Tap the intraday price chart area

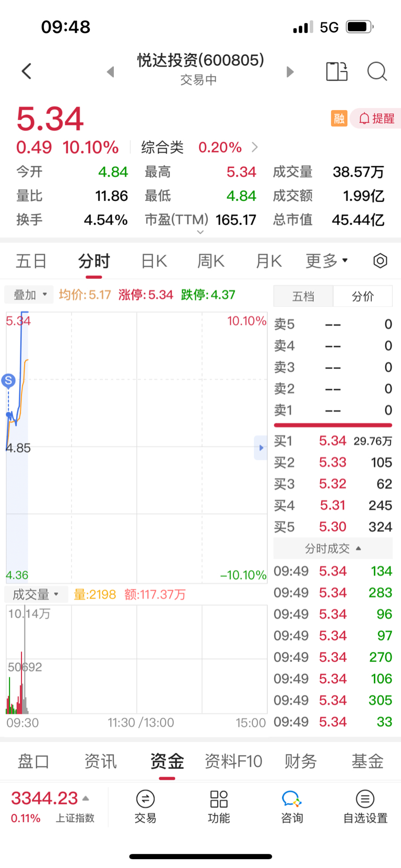pyautogui.click(x=137, y=447)
